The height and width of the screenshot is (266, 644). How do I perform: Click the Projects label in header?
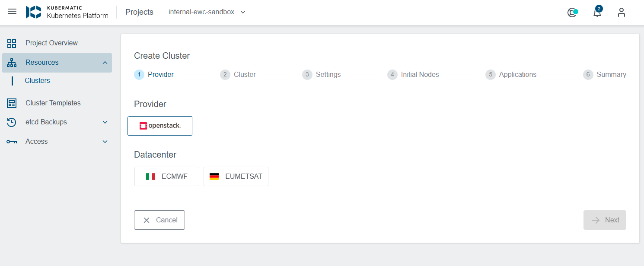[x=139, y=12]
